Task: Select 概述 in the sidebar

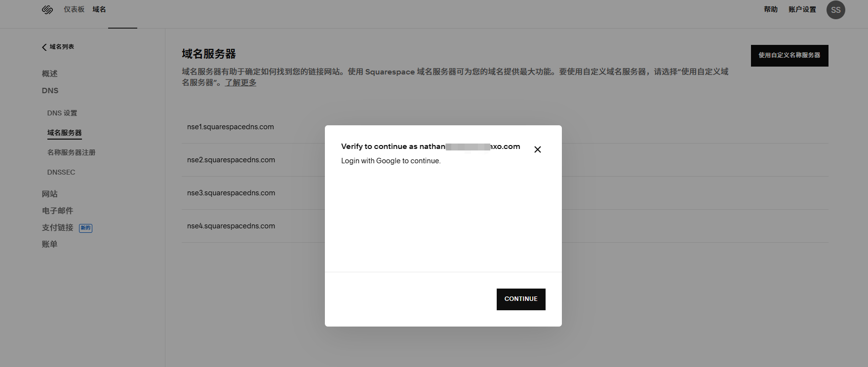Action: [50, 73]
